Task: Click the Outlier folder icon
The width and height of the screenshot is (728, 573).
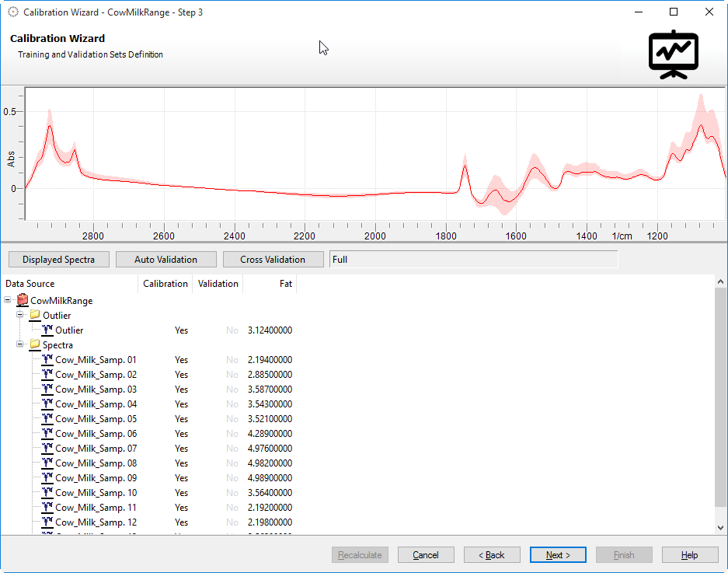Action: (x=35, y=316)
